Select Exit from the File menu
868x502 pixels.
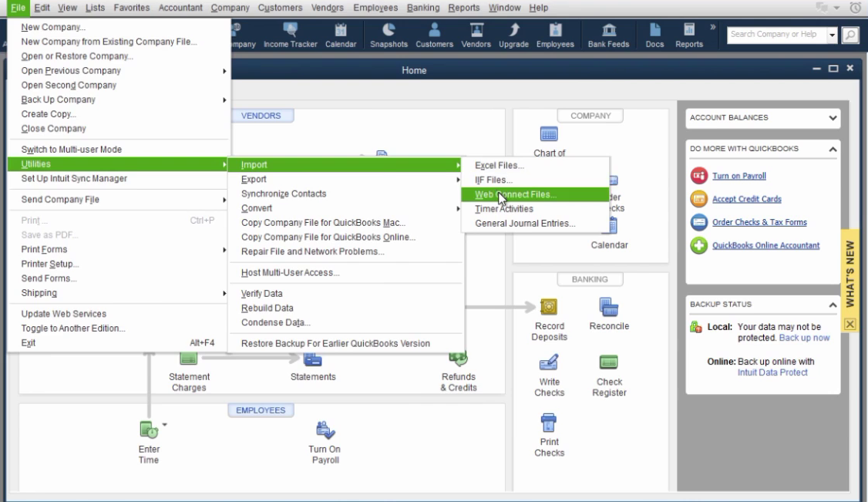119,342
